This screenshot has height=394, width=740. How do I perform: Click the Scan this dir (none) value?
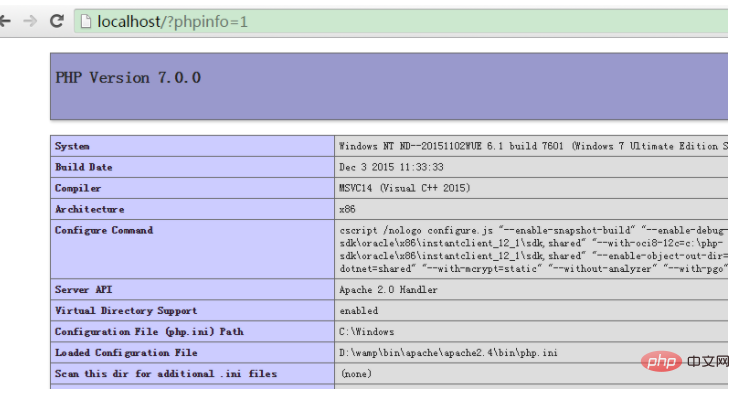pos(356,374)
